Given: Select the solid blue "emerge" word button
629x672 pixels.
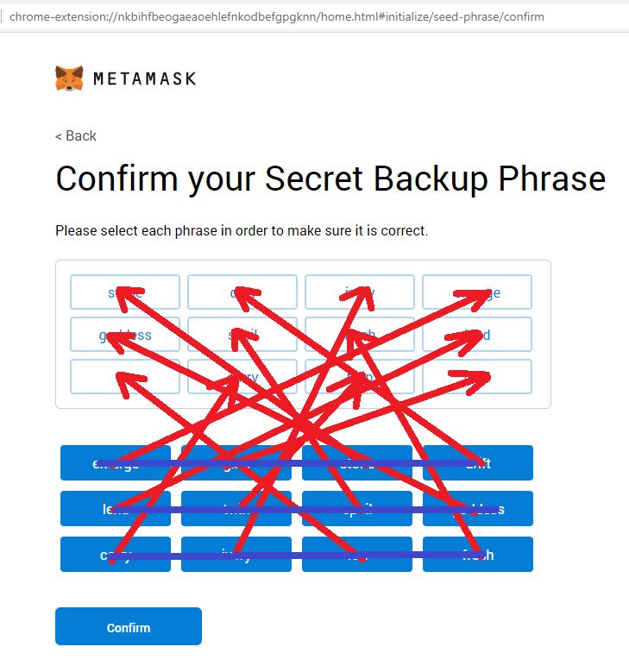Looking at the screenshot, I should [x=116, y=463].
